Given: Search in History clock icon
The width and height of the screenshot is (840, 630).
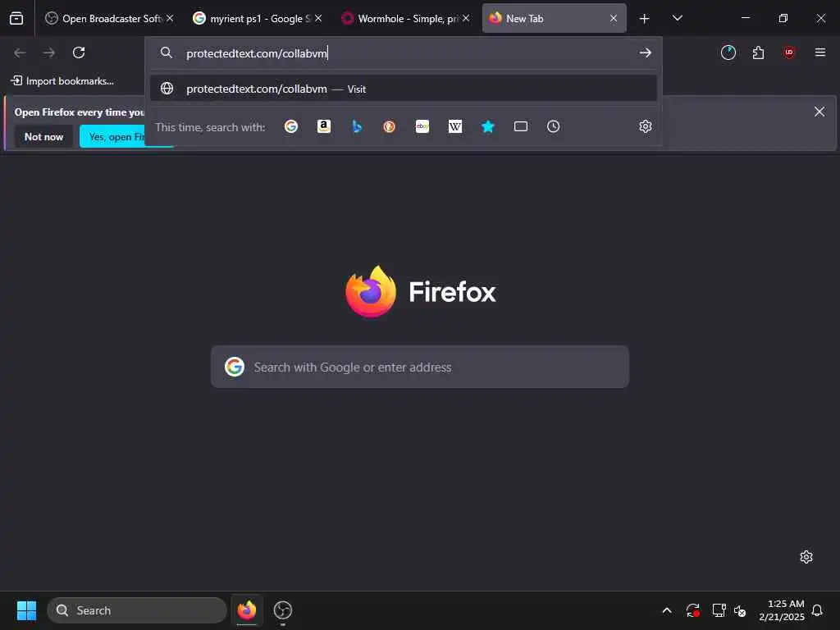Looking at the screenshot, I should click(554, 126).
